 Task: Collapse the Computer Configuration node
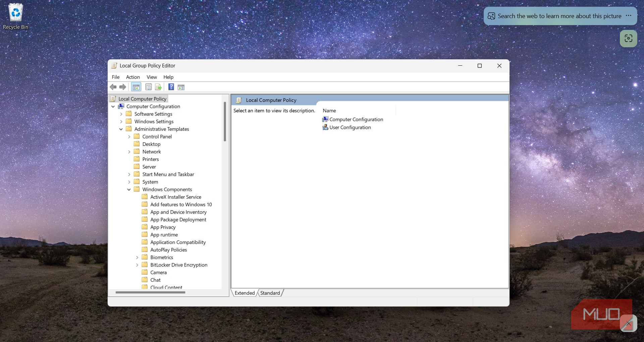[x=113, y=107]
